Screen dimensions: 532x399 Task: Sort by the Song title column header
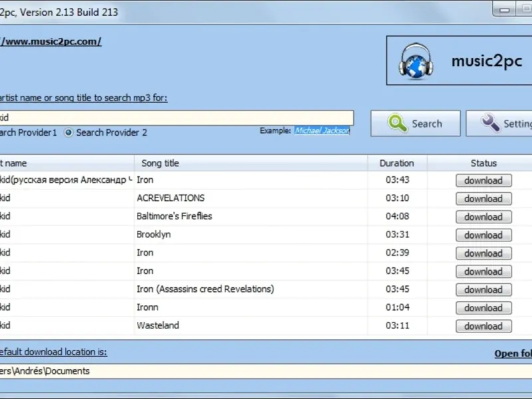251,163
